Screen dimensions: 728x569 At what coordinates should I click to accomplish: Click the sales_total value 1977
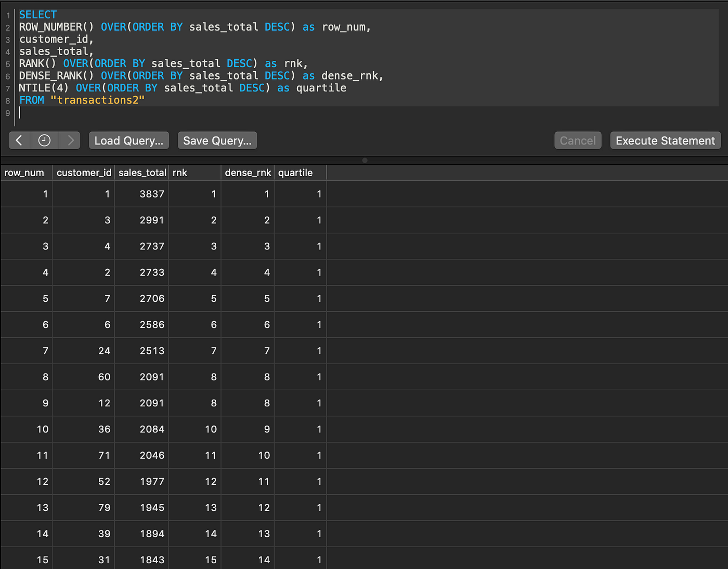click(x=152, y=481)
